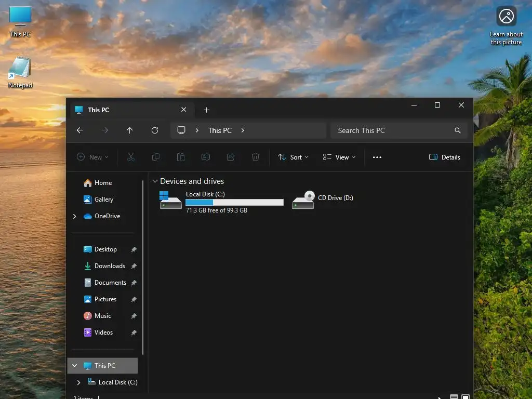Open the pinned Downloads folder
The width and height of the screenshot is (532, 399).
coord(110,266)
